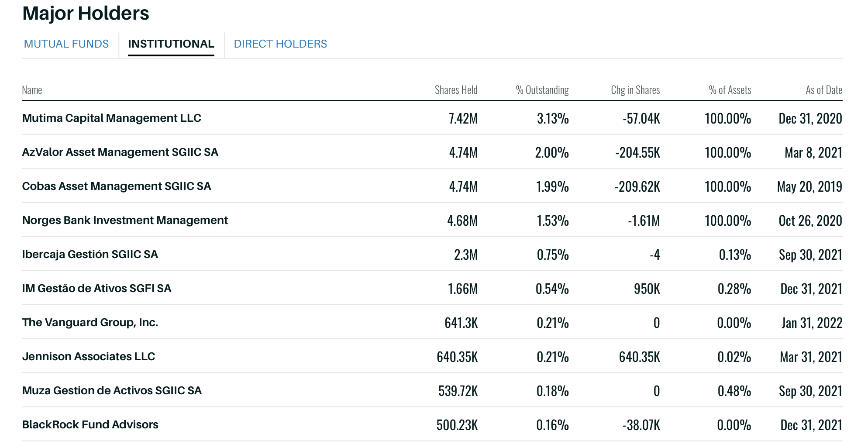This screenshot has width=868, height=448.
Task: Click AzValor Asset Management SGIIC SA
Action: (x=120, y=152)
